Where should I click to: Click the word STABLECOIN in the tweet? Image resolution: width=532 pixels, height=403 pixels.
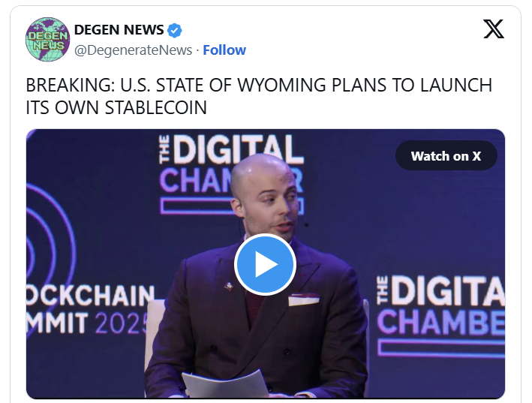pos(156,108)
